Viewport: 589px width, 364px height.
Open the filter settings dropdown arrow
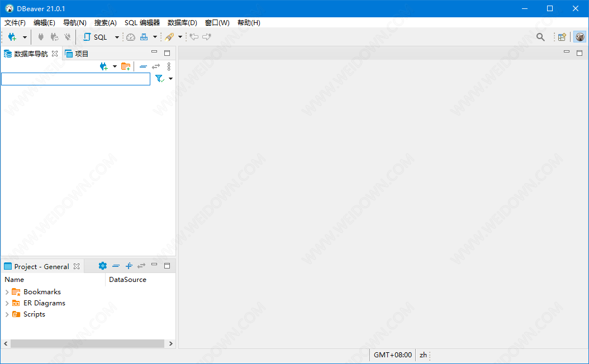point(170,79)
